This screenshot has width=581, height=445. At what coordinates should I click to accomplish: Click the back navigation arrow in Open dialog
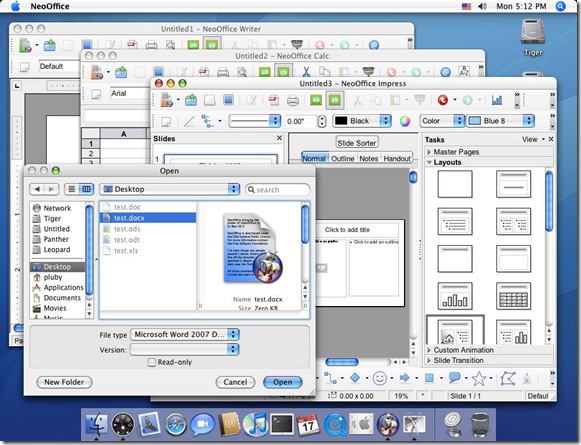[x=37, y=189]
